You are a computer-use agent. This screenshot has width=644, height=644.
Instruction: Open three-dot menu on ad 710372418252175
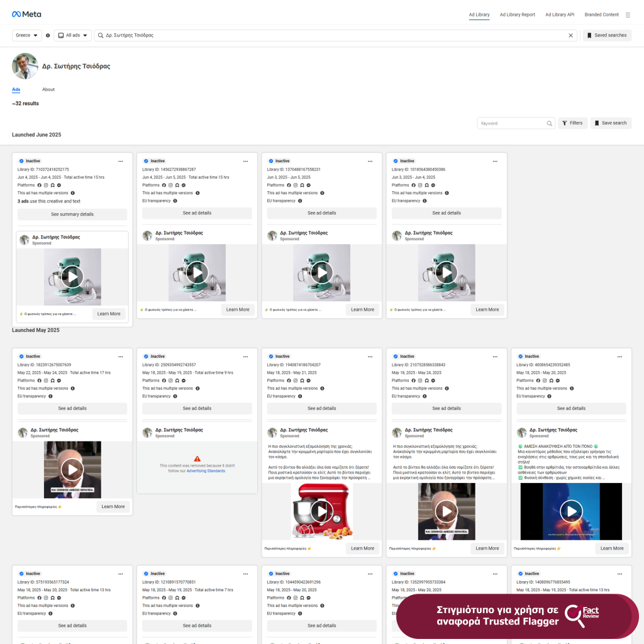coord(121,161)
